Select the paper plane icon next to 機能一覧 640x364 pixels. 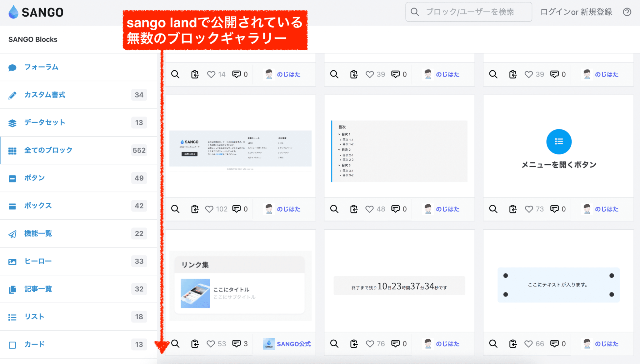(12, 234)
